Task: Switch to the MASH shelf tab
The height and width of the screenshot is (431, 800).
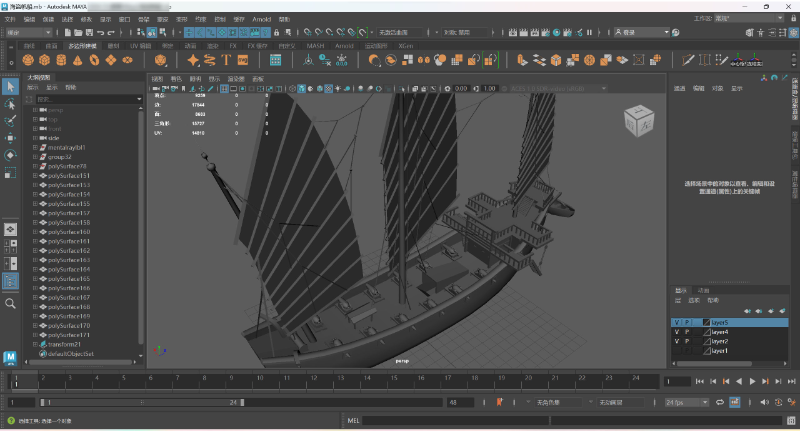Action: 315,46
